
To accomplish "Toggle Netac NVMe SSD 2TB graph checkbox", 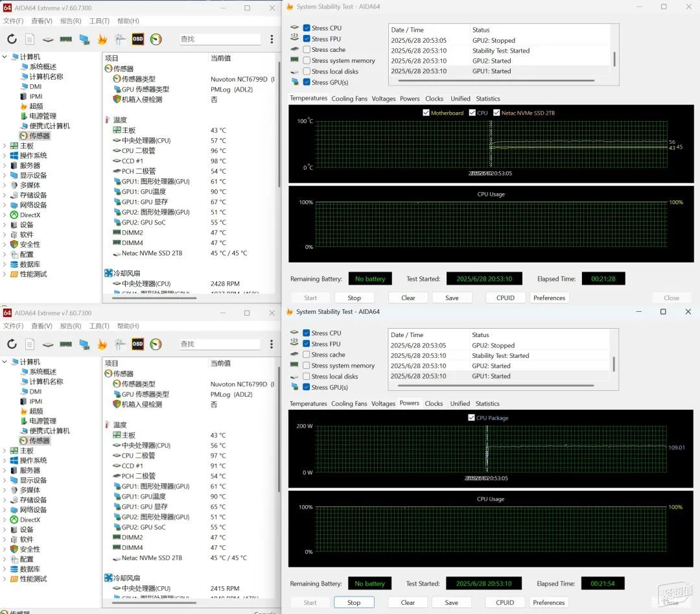I will click(x=496, y=113).
